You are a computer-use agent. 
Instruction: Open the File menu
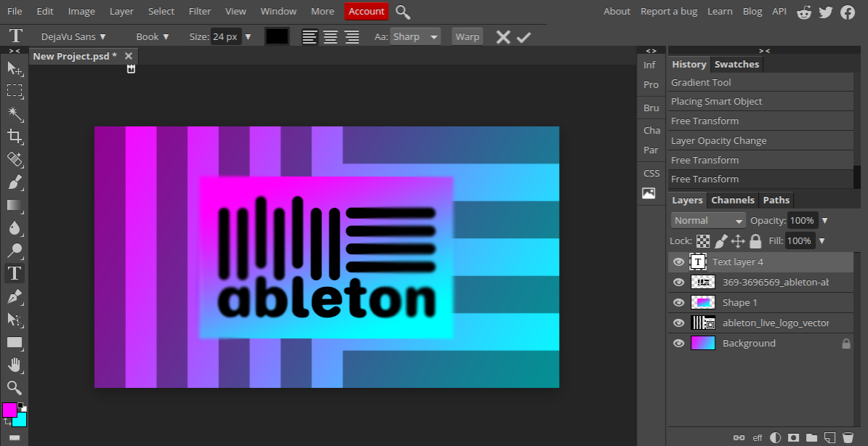tap(15, 11)
